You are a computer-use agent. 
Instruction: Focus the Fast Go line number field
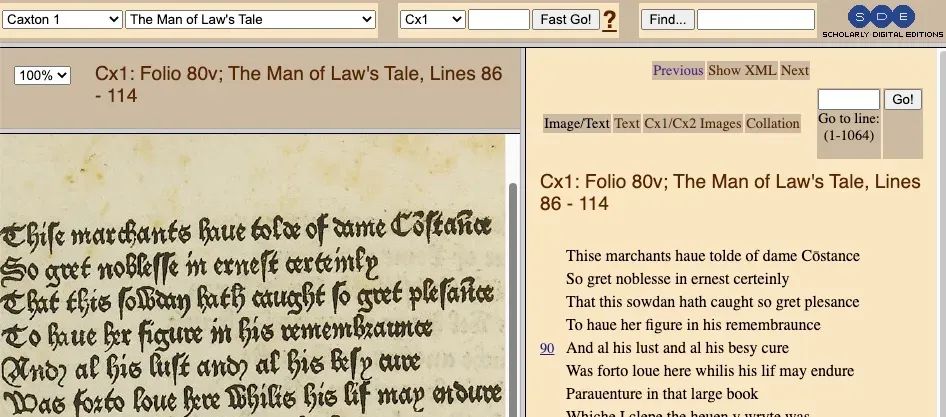coord(499,19)
